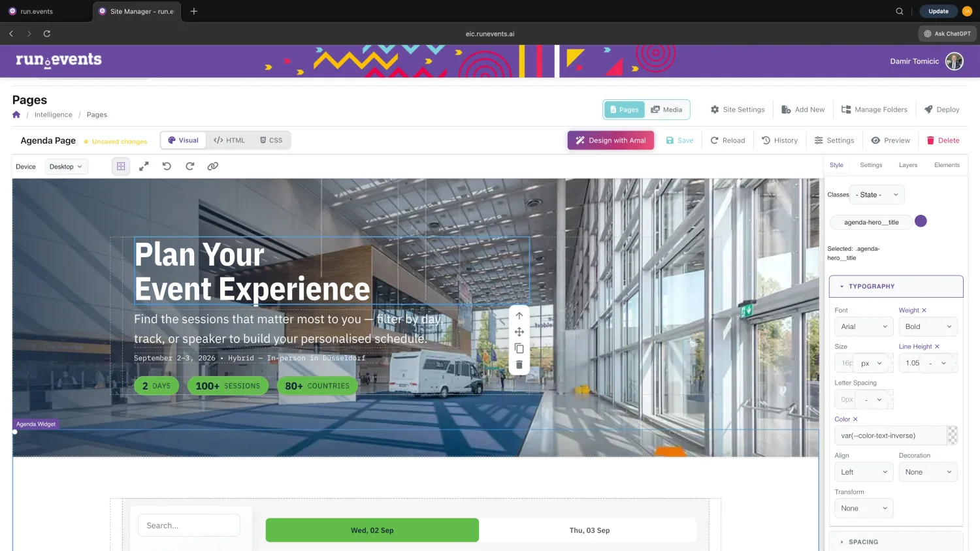Open the Font dropdown showing Arial
The height and width of the screenshot is (551, 980).
tap(864, 326)
